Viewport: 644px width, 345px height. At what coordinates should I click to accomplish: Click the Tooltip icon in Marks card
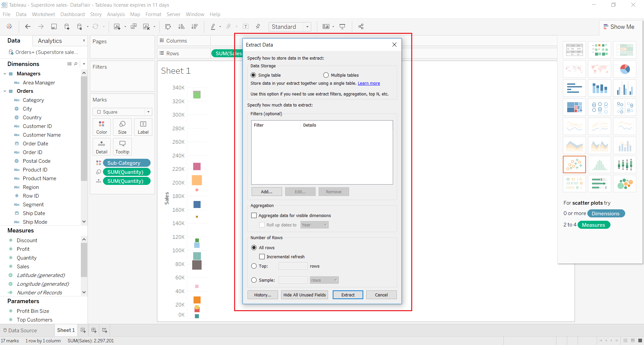122,146
